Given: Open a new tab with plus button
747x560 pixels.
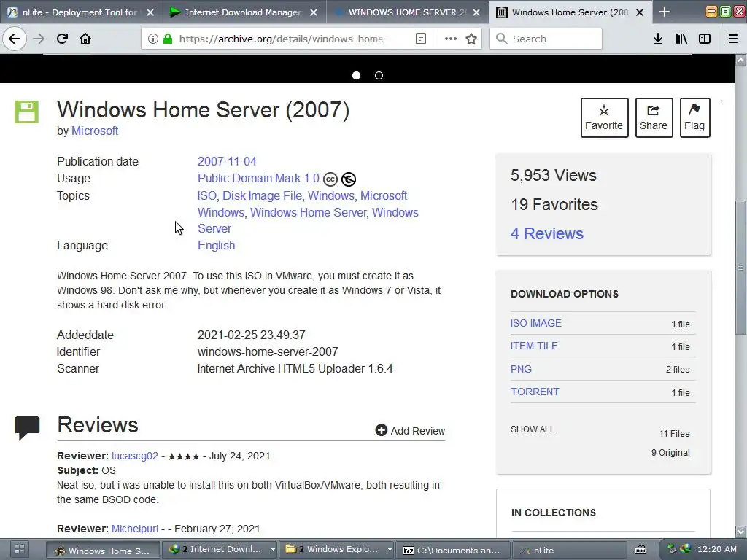Looking at the screenshot, I should pyautogui.click(x=664, y=12).
